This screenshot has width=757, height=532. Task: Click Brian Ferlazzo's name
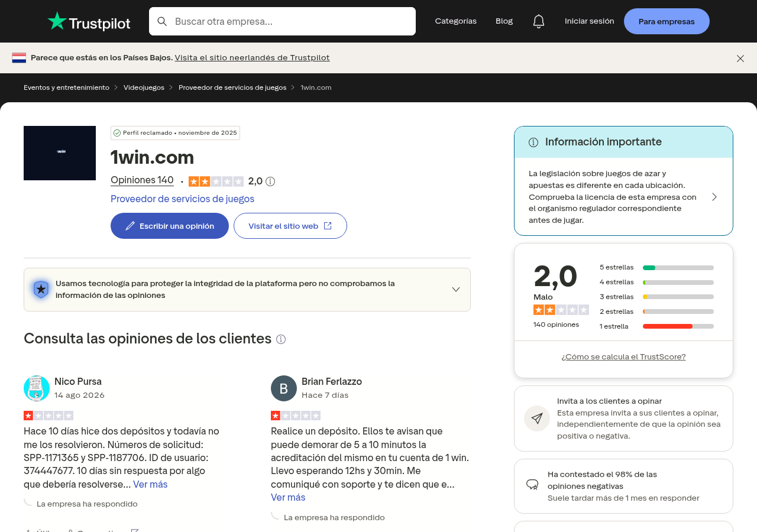pos(332,382)
